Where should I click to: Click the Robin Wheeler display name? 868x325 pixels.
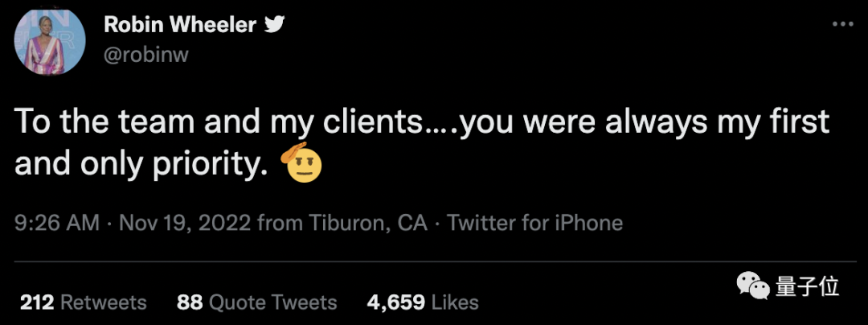pyautogui.click(x=179, y=24)
